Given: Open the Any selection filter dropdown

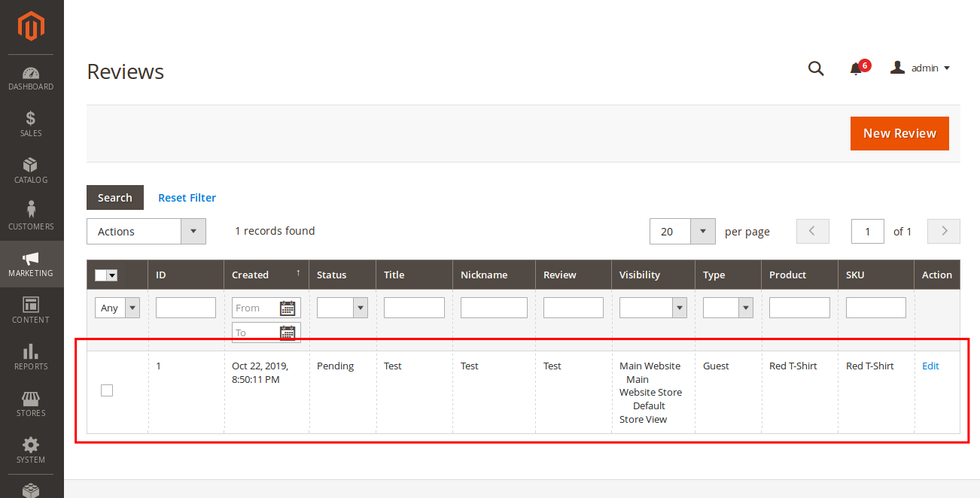Looking at the screenshot, I should tap(117, 308).
